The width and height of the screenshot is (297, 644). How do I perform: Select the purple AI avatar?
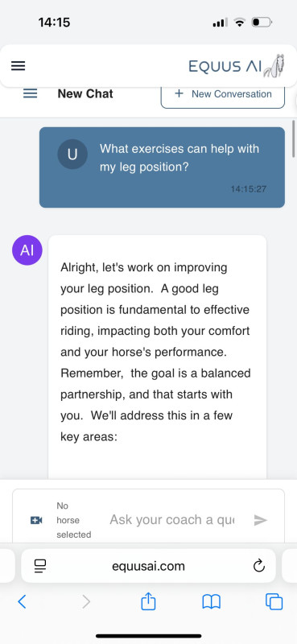[27, 250]
